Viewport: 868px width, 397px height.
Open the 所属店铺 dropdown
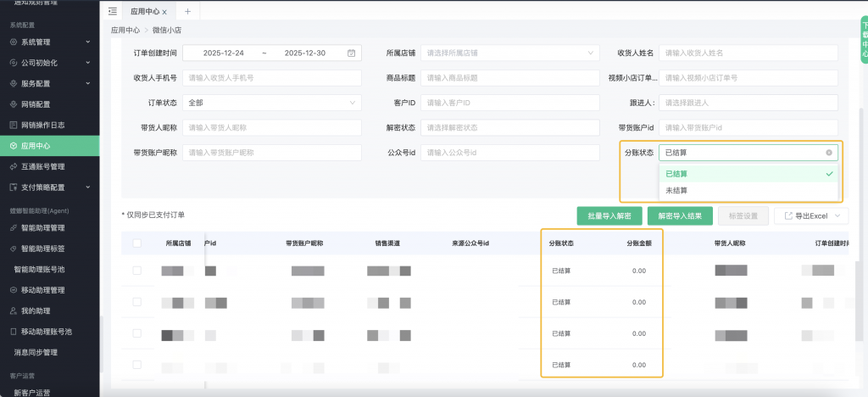pos(509,53)
